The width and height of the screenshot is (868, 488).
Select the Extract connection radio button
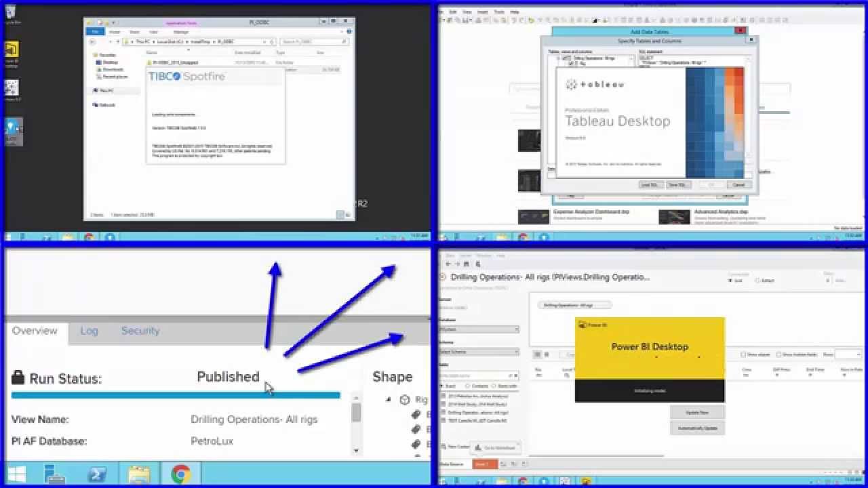click(x=757, y=280)
